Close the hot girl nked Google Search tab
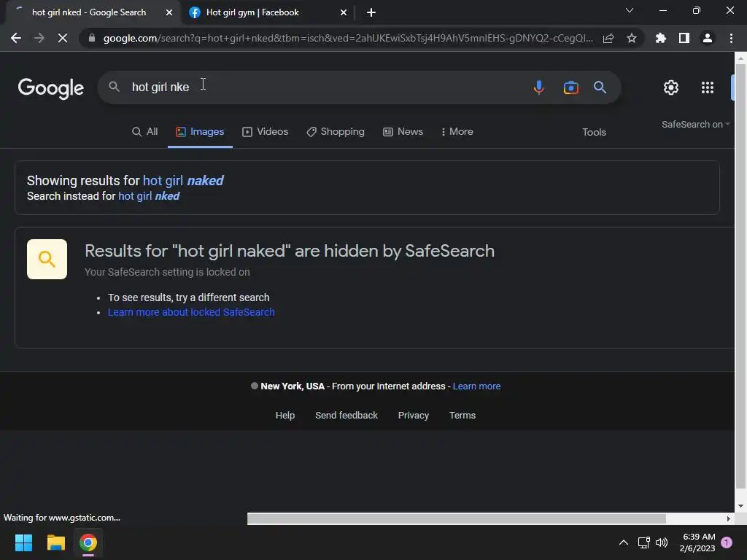 tap(169, 12)
